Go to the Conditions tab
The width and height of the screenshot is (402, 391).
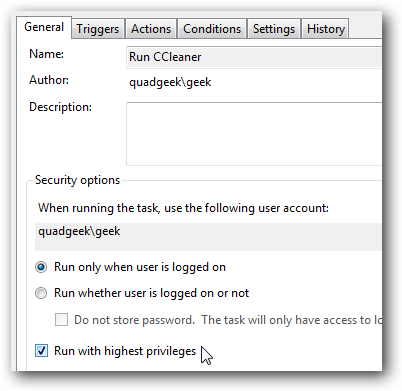point(212,29)
